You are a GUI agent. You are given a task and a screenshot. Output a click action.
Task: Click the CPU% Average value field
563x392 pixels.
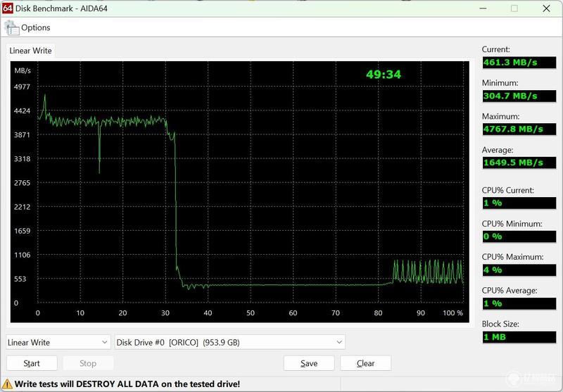click(x=519, y=304)
